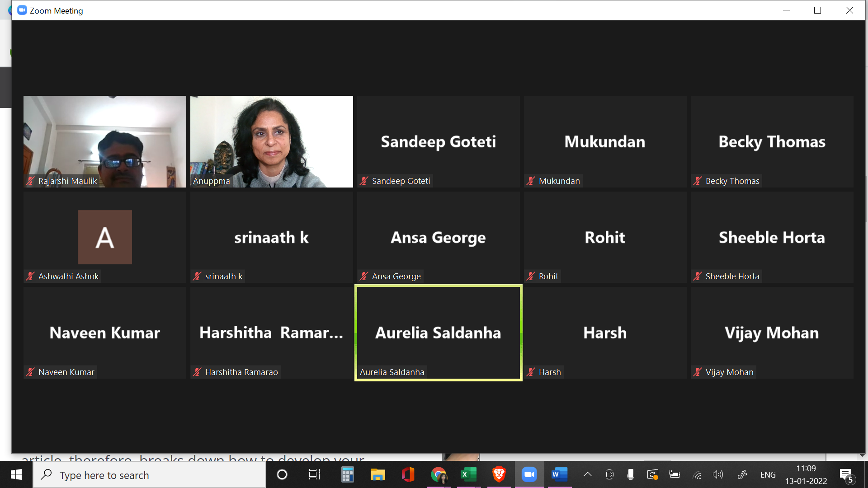This screenshot has height=488, width=868.
Task: Click Harshitha Ramarao's name label
Action: click(241, 372)
